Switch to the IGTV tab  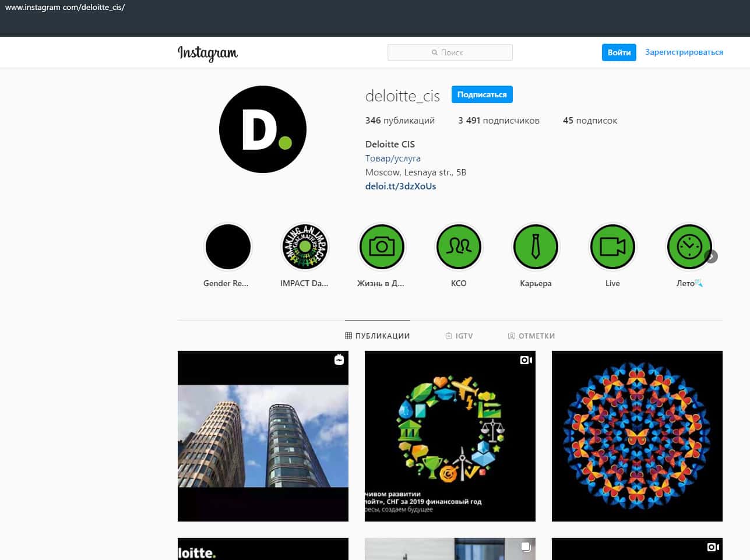[x=459, y=336]
